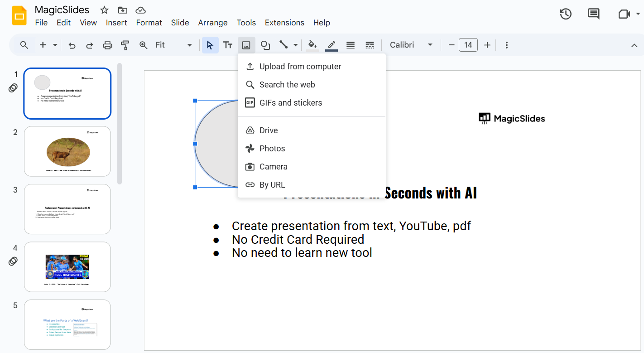The width and height of the screenshot is (644, 353).
Task: Increase font size with plus button
Action: coord(487,45)
